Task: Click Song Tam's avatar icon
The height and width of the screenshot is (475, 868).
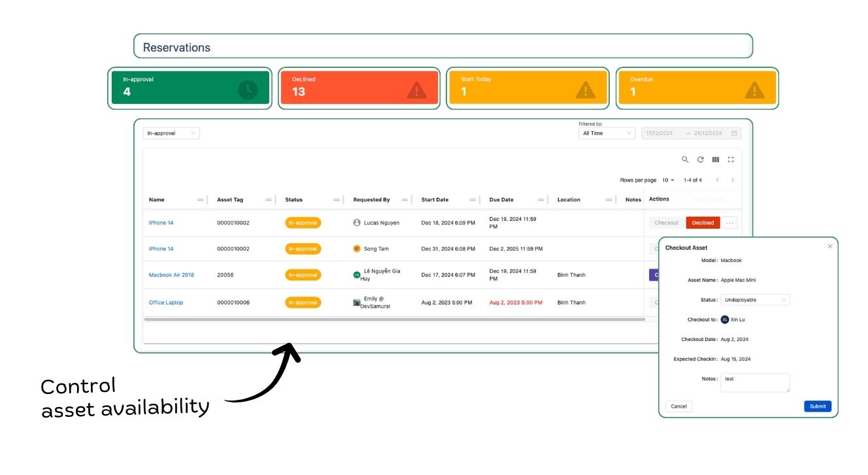Action: (x=357, y=249)
